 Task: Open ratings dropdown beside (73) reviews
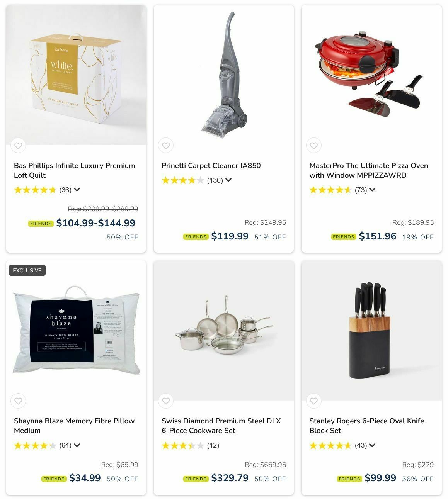pyautogui.click(x=372, y=190)
